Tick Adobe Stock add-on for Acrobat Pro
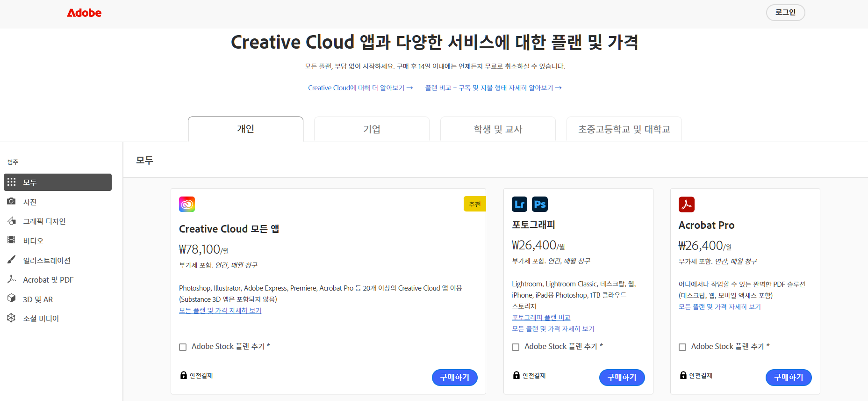 click(x=682, y=347)
